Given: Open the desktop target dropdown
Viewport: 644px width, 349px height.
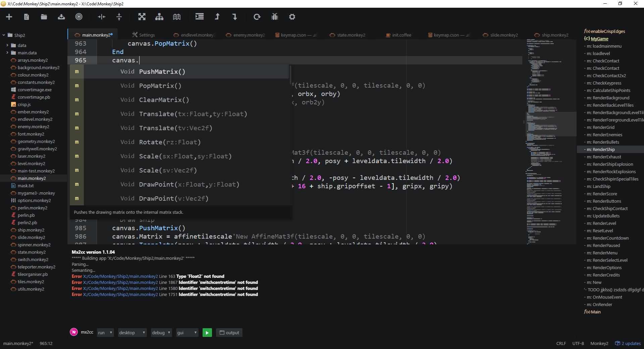Looking at the screenshot, I should pyautogui.click(x=132, y=333).
